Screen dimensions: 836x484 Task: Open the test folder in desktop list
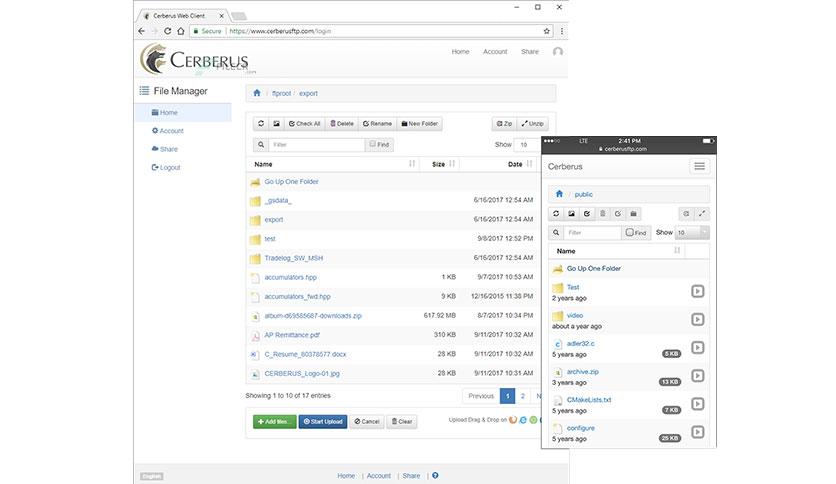click(x=270, y=239)
